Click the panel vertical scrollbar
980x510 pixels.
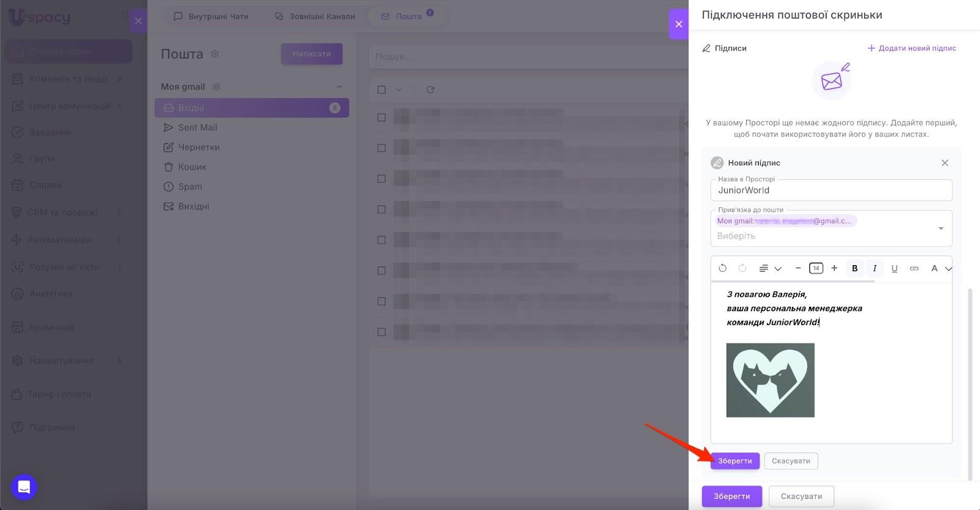click(970, 384)
